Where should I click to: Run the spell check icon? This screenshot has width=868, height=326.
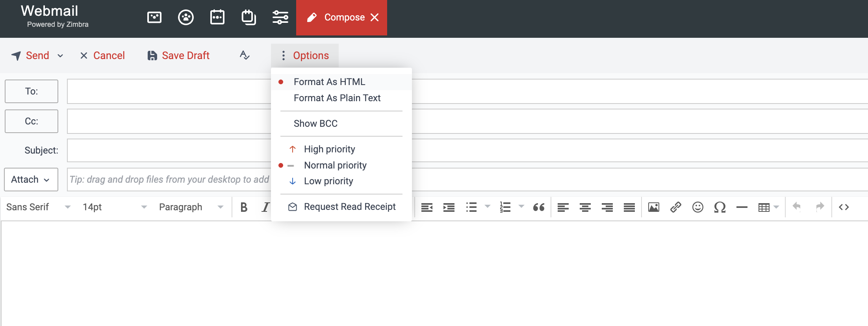245,56
